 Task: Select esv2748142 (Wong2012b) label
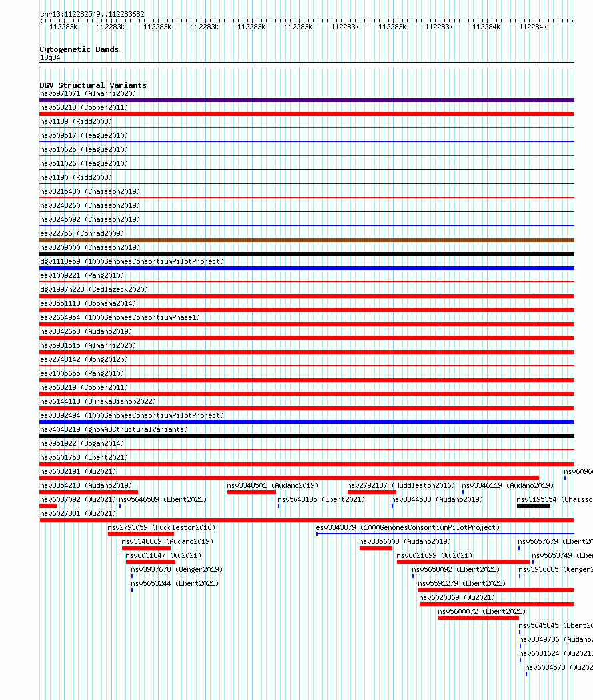click(x=84, y=359)
